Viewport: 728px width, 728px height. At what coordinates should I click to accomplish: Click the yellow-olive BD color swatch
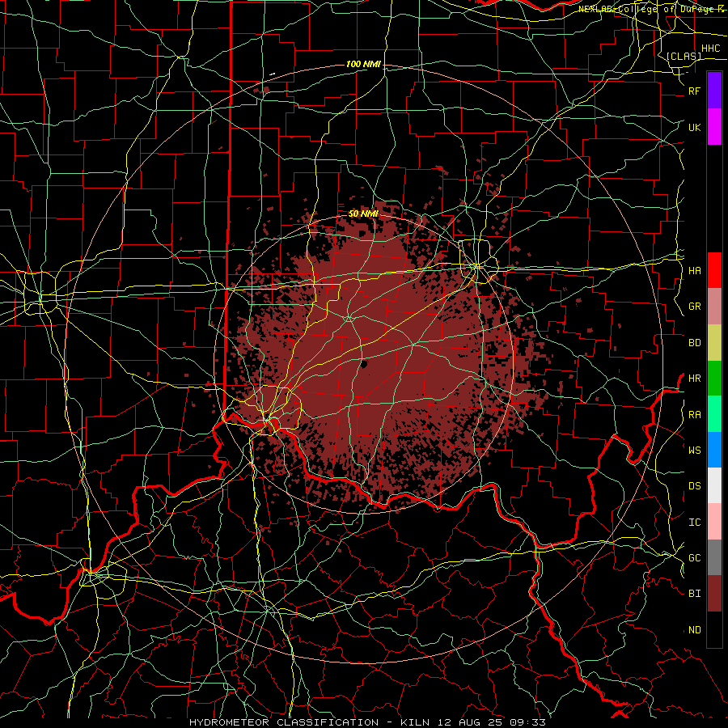click(714, 343)
